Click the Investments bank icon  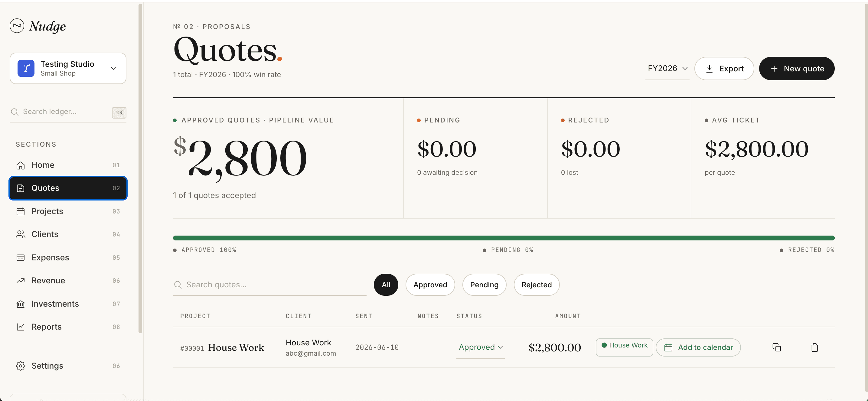click(21, 304)
